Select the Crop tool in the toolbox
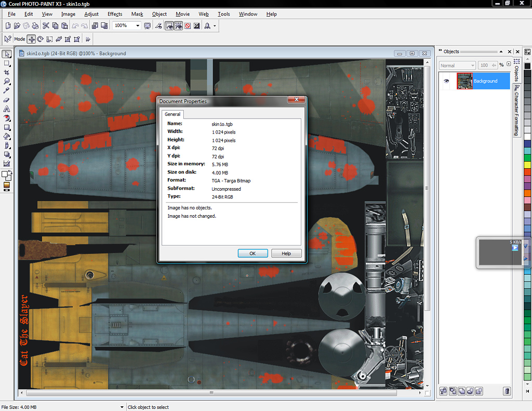The image size is (532, 411). [7, 72]
